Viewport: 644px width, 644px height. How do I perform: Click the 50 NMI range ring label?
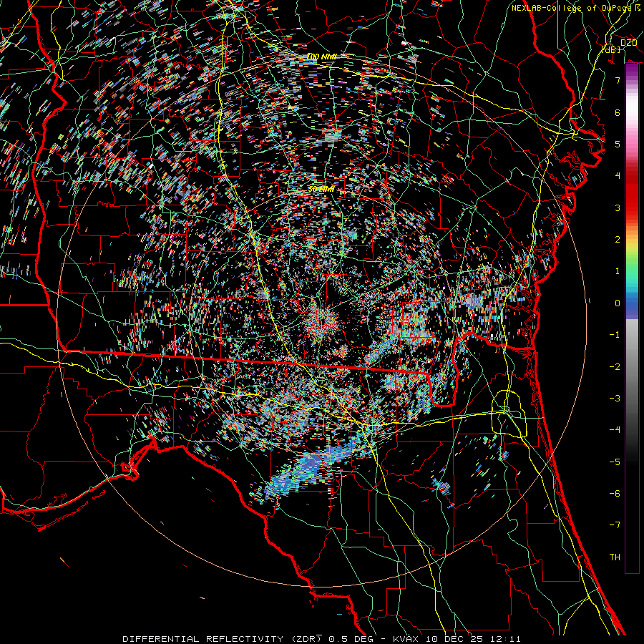pyautogui.click(x=321, y=189)
